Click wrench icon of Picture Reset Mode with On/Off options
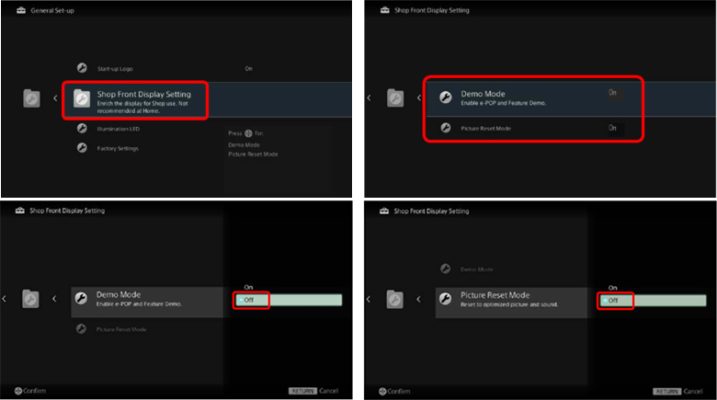Viewport: 717px width, 400px height. (445, 299)
